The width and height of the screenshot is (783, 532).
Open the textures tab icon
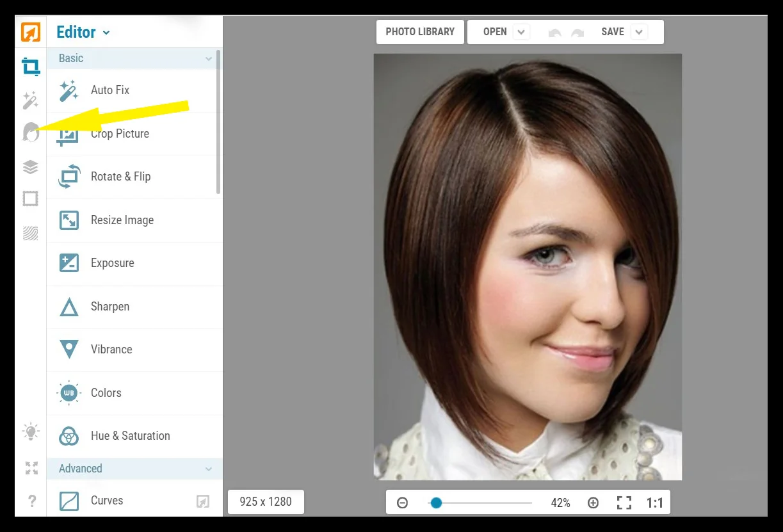[x=31, y=232]
